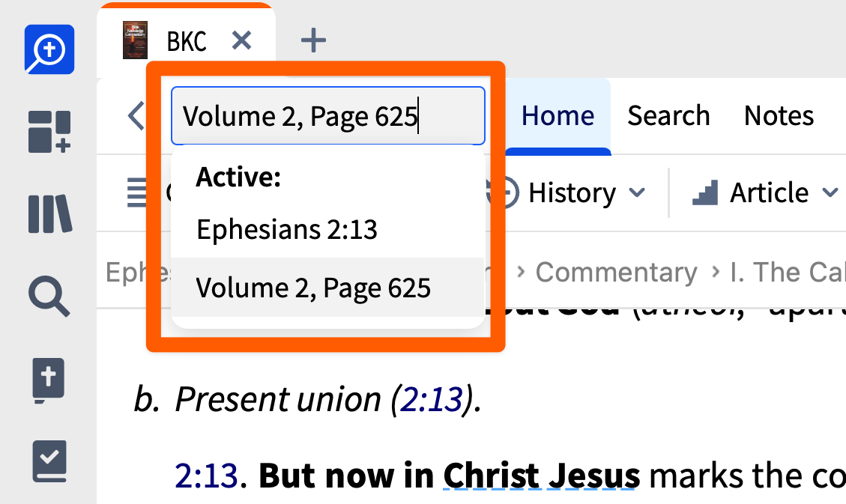Switch to the Notes tab
The image size is (846, 504).
(779, 115)
